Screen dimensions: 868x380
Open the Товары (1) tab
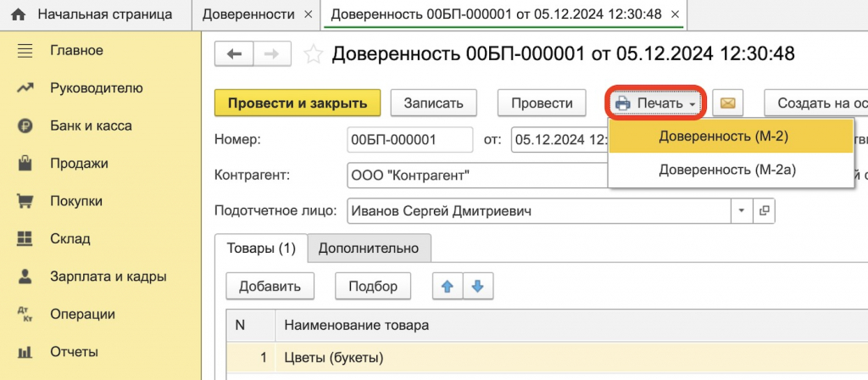click(x=260, y=249)
